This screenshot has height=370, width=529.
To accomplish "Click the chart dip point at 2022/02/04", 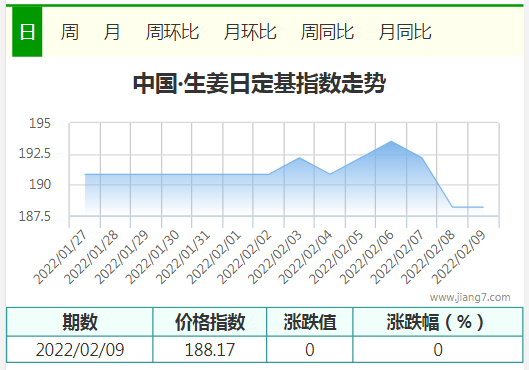I will pyautogui.click(x=330, y=174).
